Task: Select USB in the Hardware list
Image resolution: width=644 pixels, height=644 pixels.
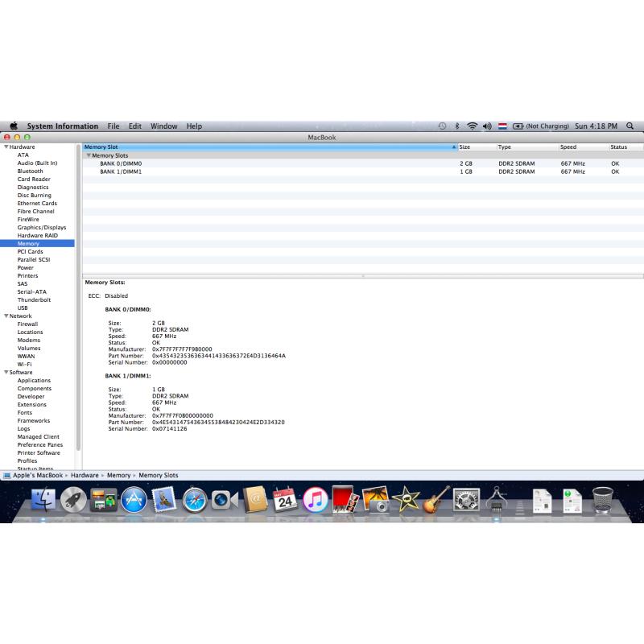Action: [23, 308]
